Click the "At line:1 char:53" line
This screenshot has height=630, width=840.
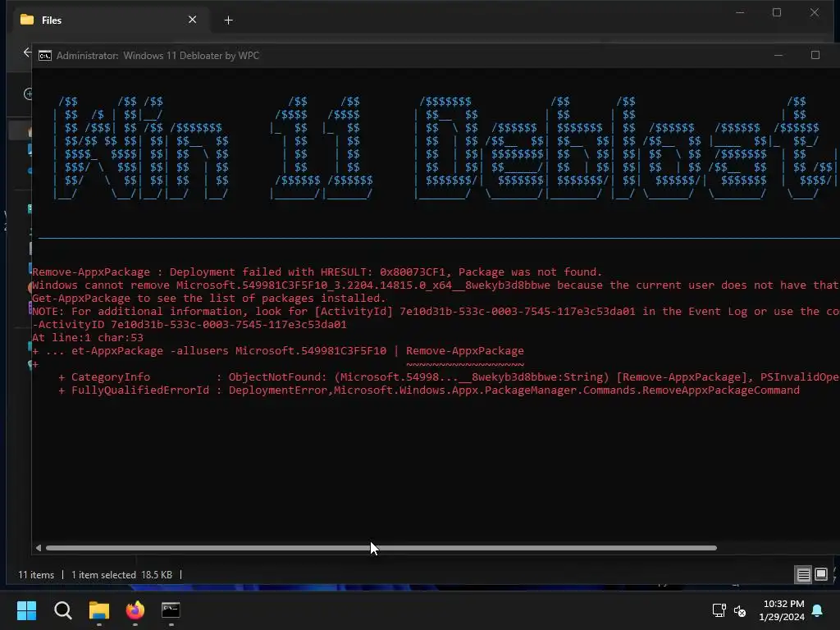pyautogui.click(x=88, y=337)
